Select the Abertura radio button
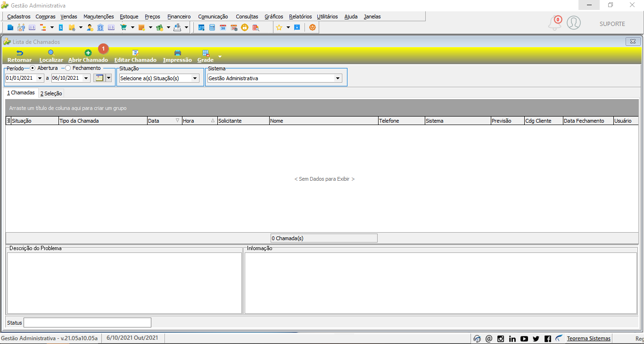644x344 pixels. click(x=33, y=68)
